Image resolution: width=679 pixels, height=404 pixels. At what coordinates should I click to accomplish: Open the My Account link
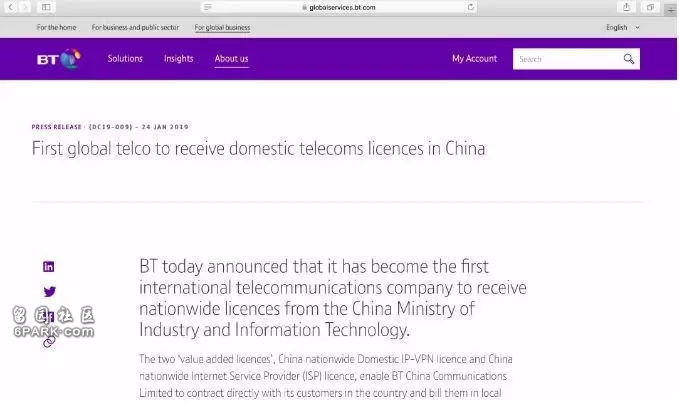475,58
